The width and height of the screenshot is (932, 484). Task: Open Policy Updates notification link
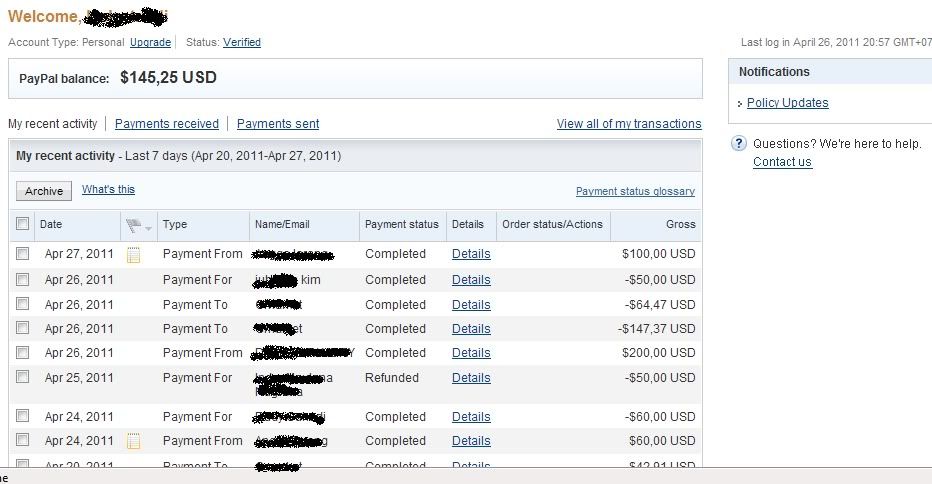[787, 103]
